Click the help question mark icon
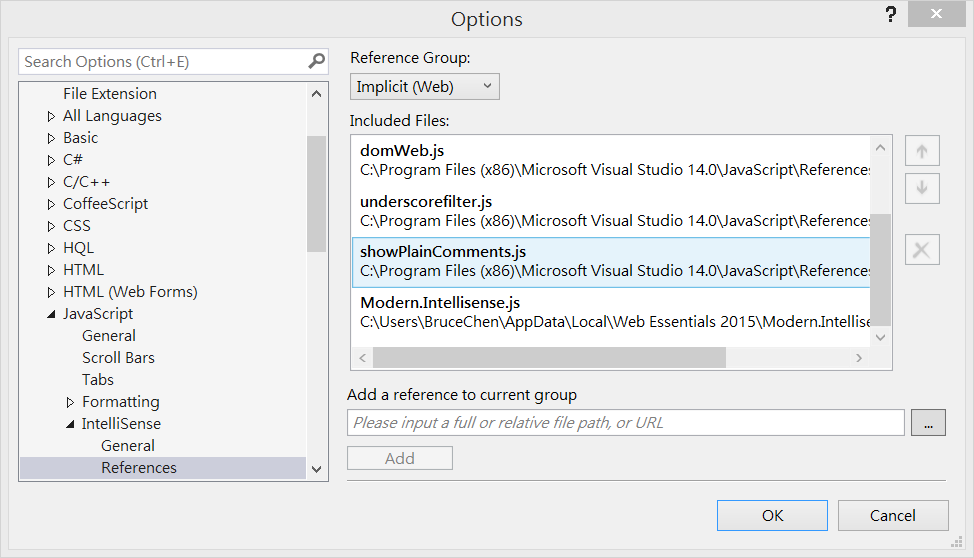 [x=890, y=16]
